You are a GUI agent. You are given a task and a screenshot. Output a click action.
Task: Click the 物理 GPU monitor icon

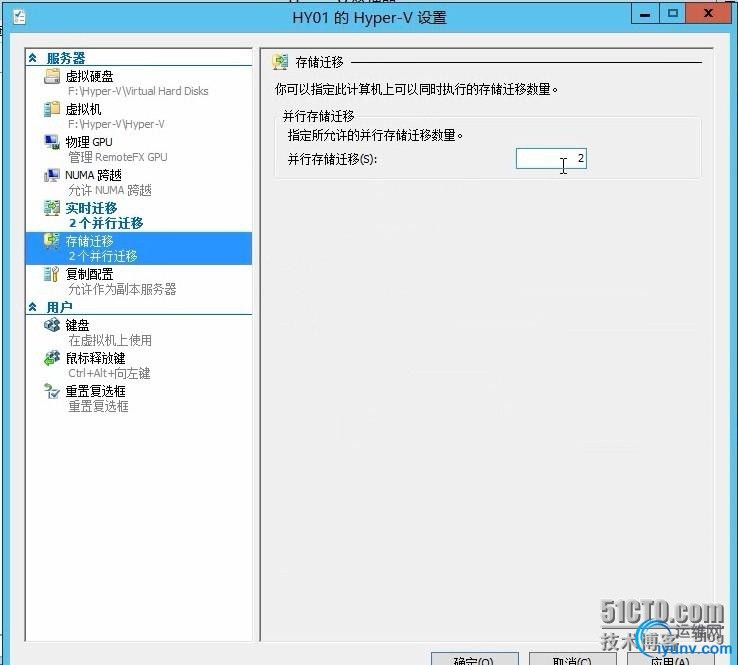(x=52, y=142)
